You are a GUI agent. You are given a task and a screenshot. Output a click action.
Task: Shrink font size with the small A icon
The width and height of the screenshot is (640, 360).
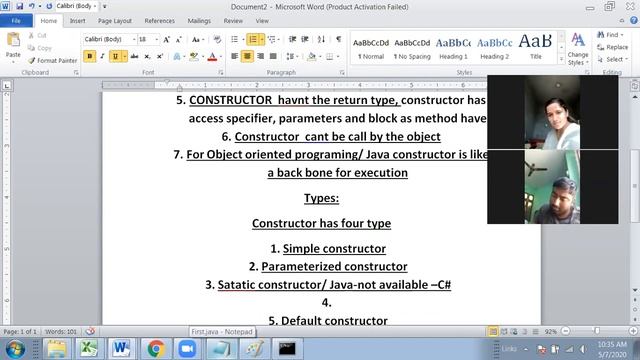(178, 40)
